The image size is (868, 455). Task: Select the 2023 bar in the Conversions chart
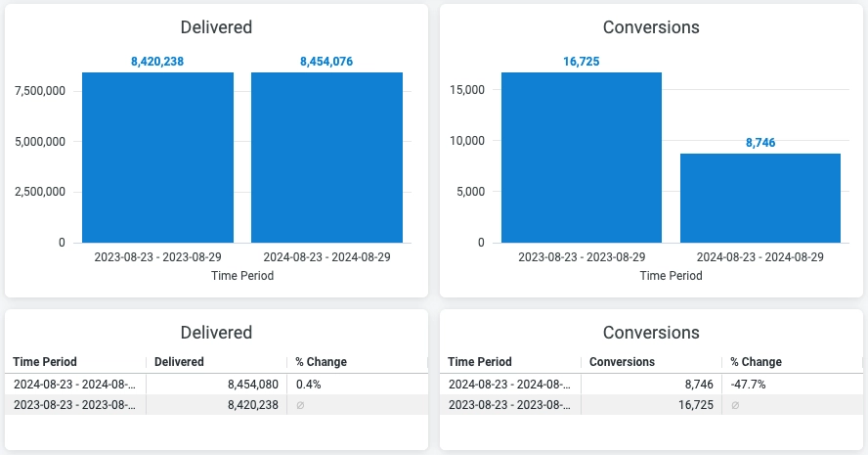[582, 158]
